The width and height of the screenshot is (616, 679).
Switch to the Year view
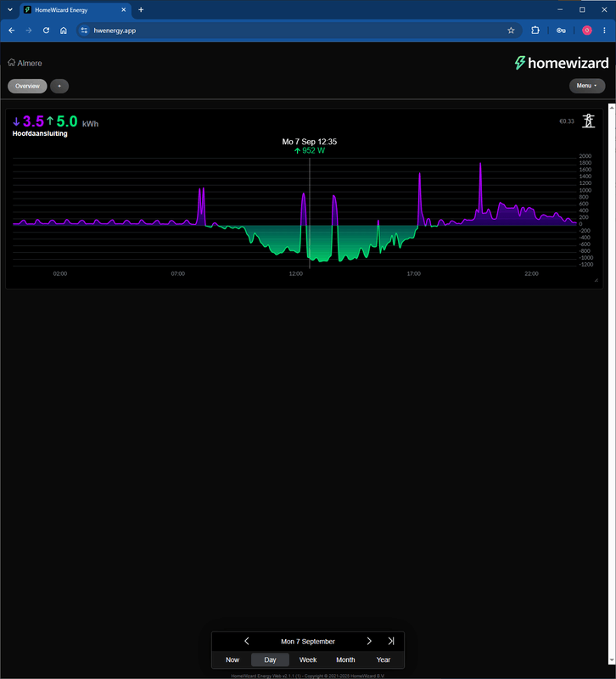[x=384, y=659]
